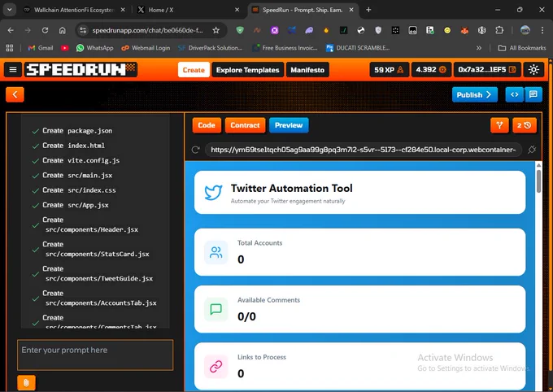Click the Twitter bird logo

[213, 193]
